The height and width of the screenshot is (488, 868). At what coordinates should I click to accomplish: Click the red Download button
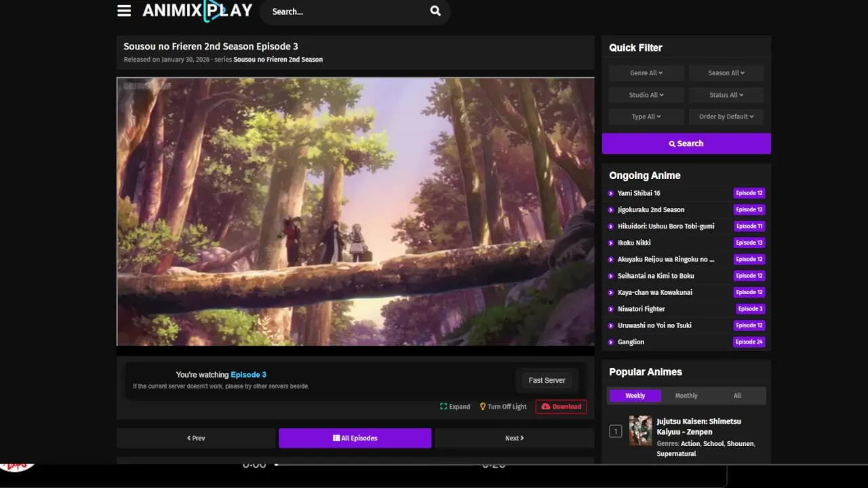pos(561,407)
